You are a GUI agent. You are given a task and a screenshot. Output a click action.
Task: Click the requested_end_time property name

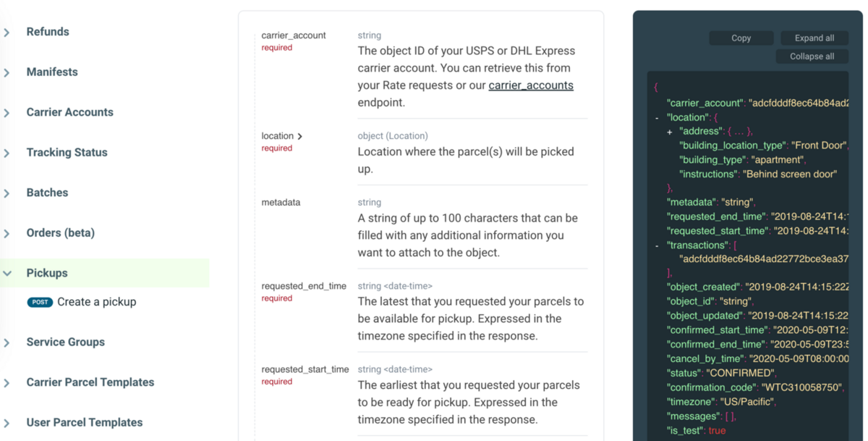pyautogui.click(x=304, y=286)
